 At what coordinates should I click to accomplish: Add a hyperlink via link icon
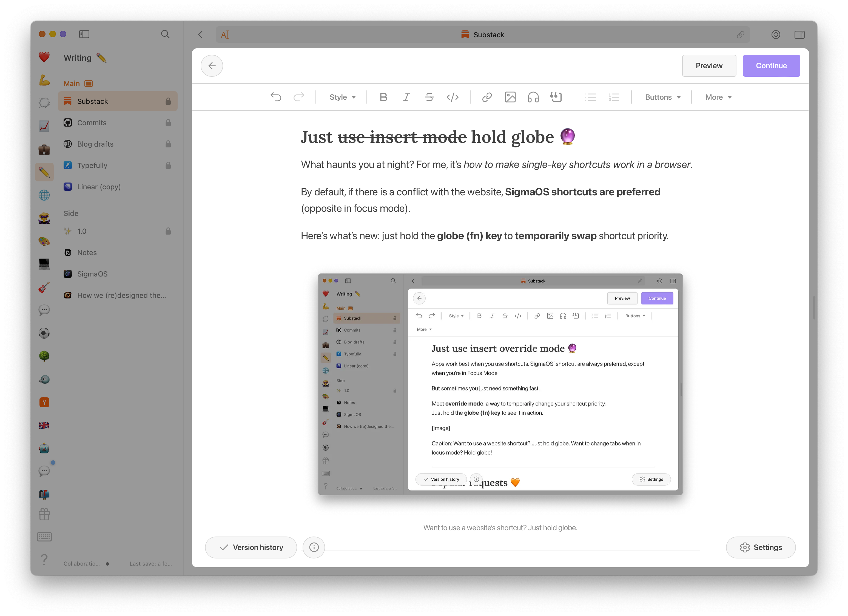tap(487, 97)
